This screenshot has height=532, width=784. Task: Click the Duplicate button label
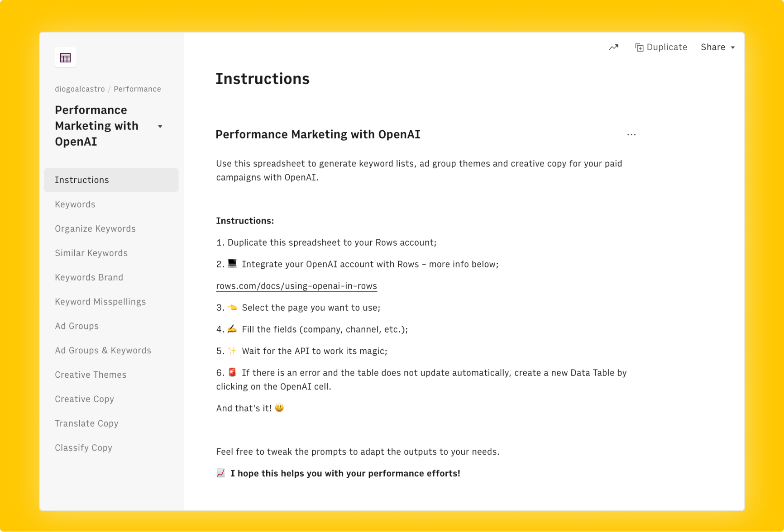tap(667, 47)
